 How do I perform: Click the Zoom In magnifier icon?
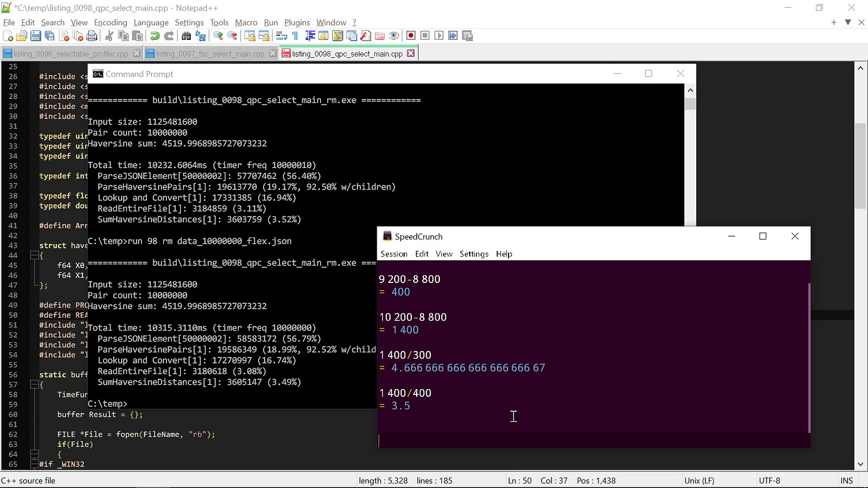point(218,36)
